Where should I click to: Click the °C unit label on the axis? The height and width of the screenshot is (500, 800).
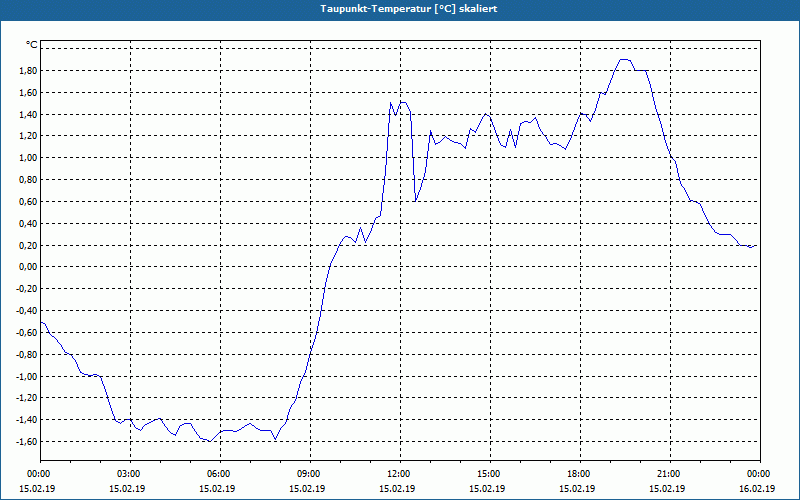click(32, 45)
